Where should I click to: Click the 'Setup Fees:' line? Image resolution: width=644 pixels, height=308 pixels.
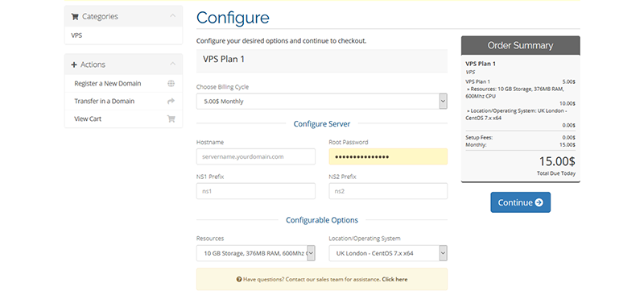point(520,138)
